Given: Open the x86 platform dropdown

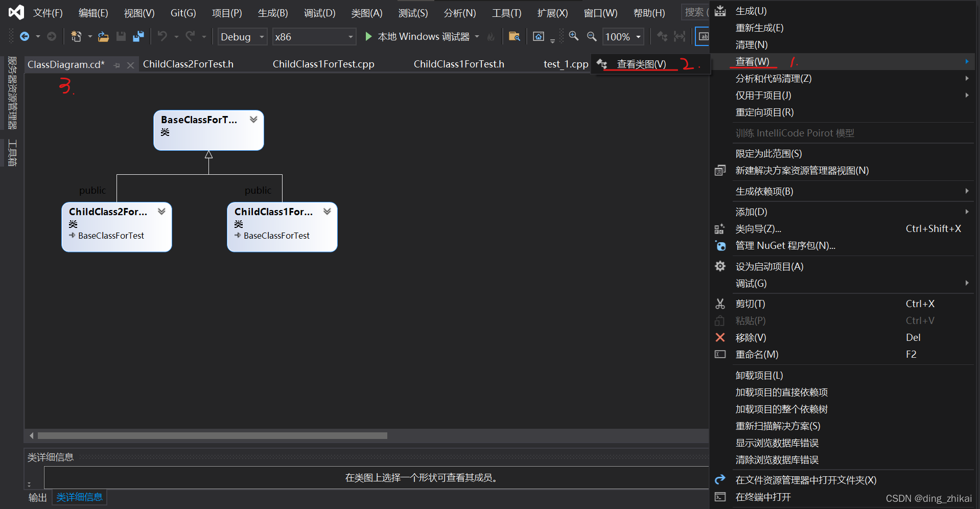Looking at the screenshot, I should point(314,37).
